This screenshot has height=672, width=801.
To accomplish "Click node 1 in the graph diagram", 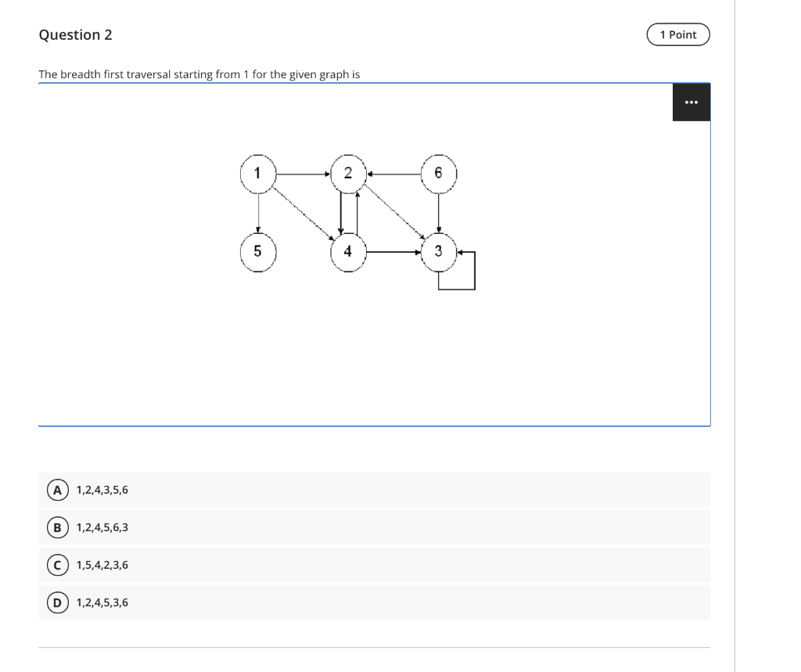I will 257,173.
